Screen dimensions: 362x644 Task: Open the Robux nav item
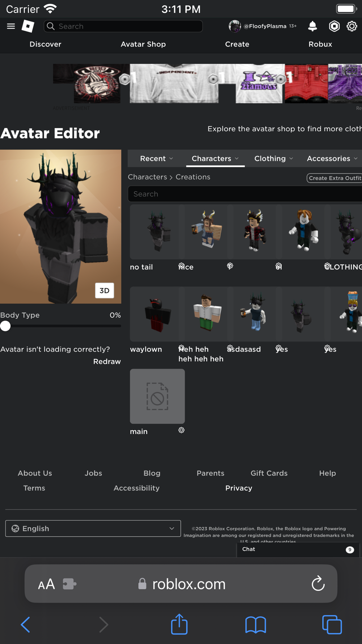coord(320,44)
